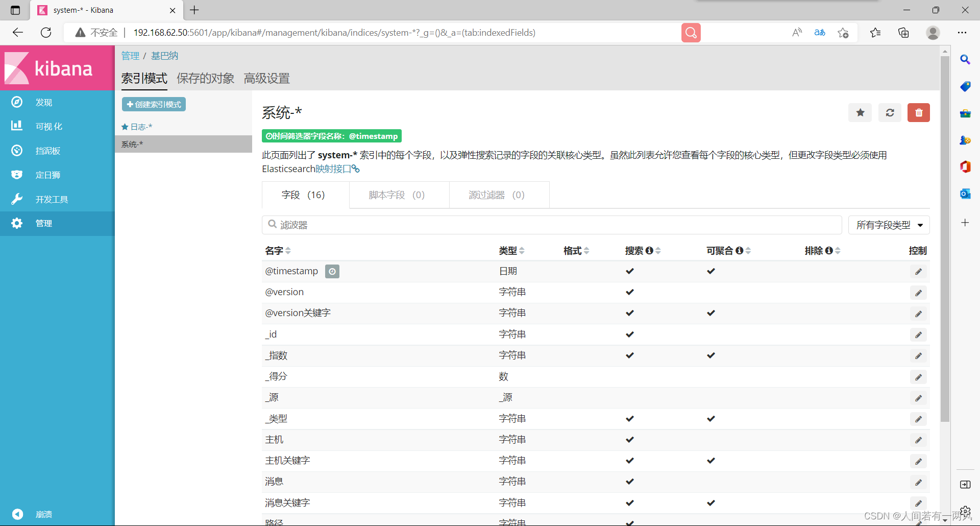Click the 基巴纳 breadcrumb link
Viewport: 980px width, 526px height.
164,56
